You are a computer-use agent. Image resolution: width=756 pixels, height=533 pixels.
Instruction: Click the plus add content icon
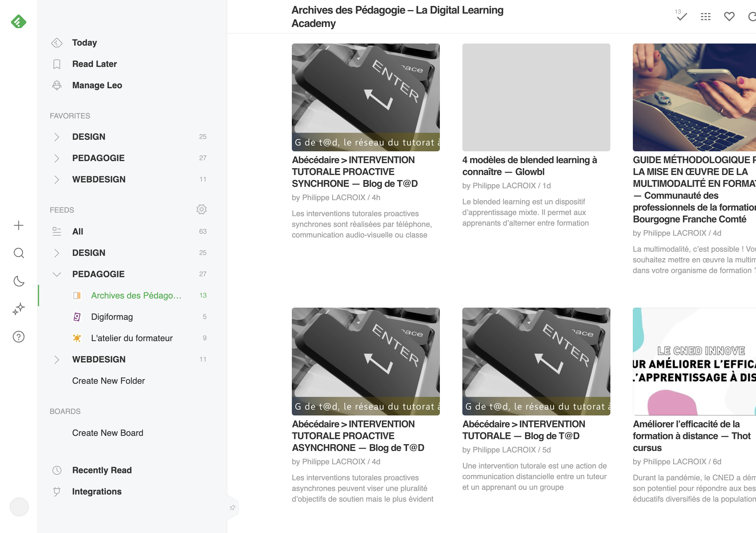(18, 226)
